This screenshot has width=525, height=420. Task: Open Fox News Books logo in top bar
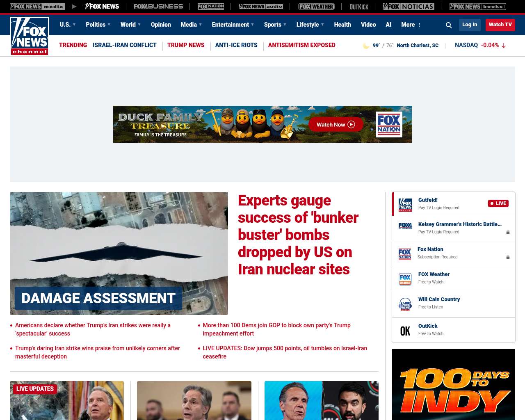[x=477, y=7]
